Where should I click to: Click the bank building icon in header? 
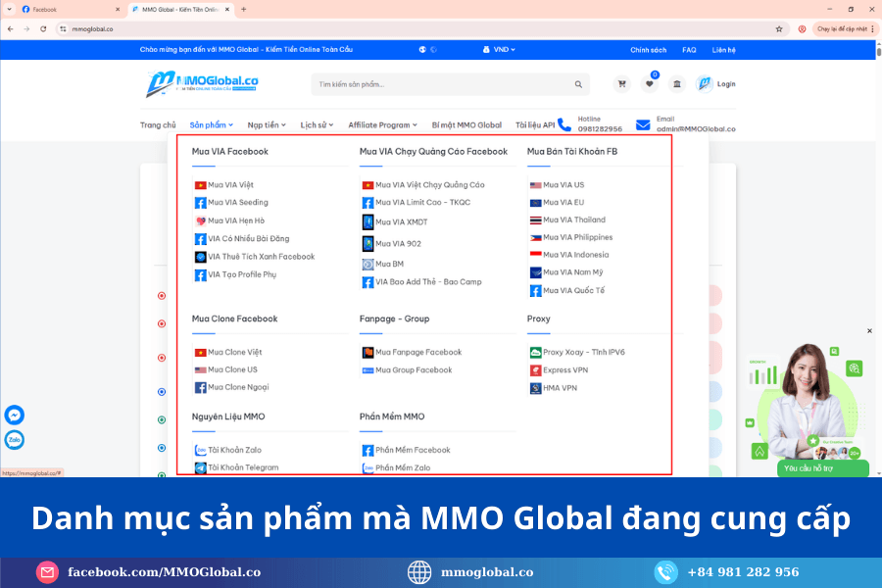(x=676, y=84)
